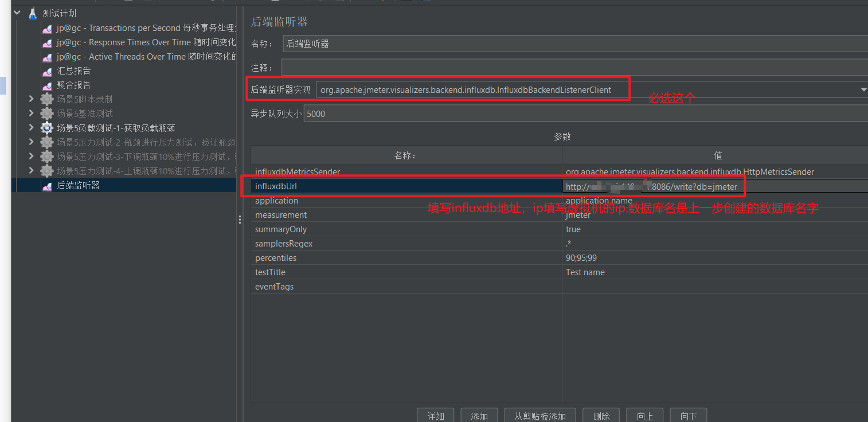Expand the 场景5压力测试-3 thread group

pos(32,157)
